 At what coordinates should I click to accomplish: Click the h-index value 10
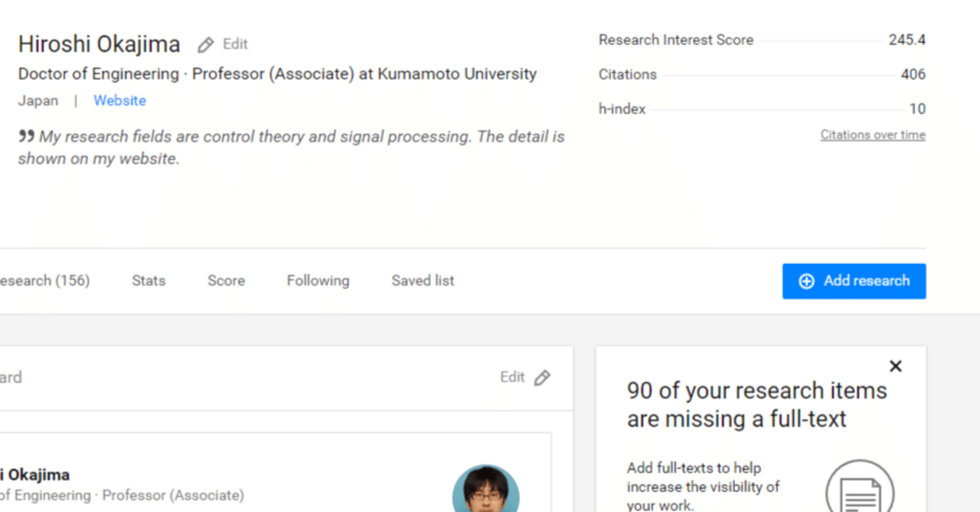[x=918, y=109]
